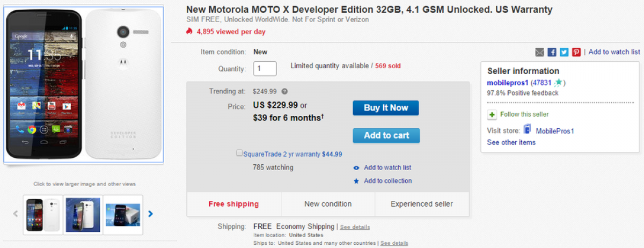
Task: Show next thumbnails with right arrow
Action: [x=151, y=214]
